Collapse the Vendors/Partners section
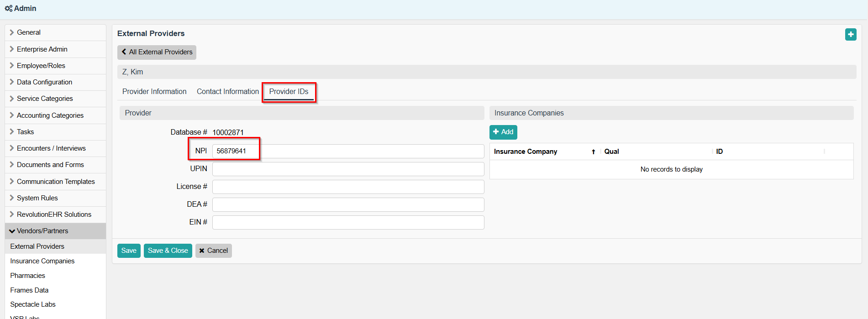The width and height of the screenshot is (868, 319). pos(42,231)
